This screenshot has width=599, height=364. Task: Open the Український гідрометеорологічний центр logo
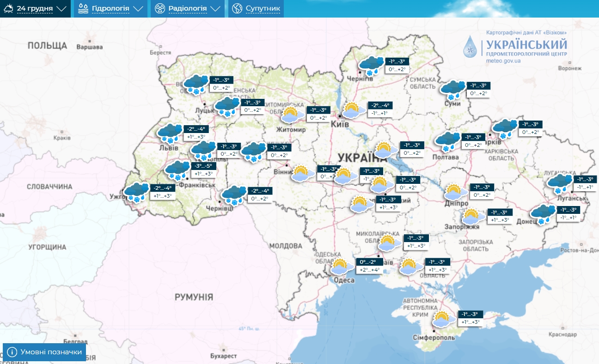pos(515,47)
